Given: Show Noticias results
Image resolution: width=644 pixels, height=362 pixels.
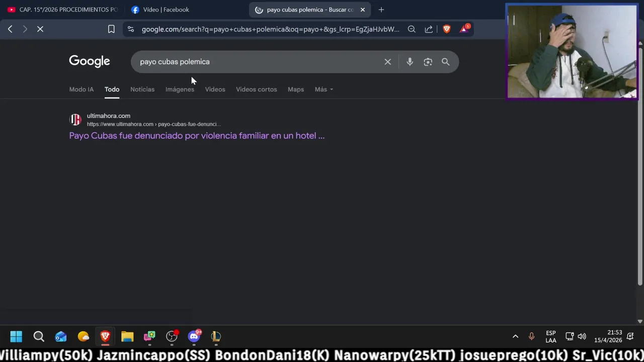Looking at the screenshot, I should pos(142,89).
